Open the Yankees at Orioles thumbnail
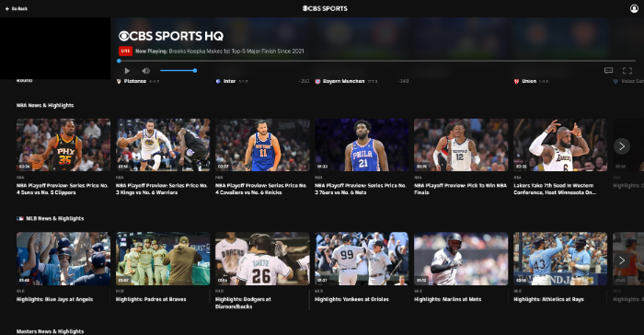This screenshot has width=644, height=335. click(x=362, y=259)
